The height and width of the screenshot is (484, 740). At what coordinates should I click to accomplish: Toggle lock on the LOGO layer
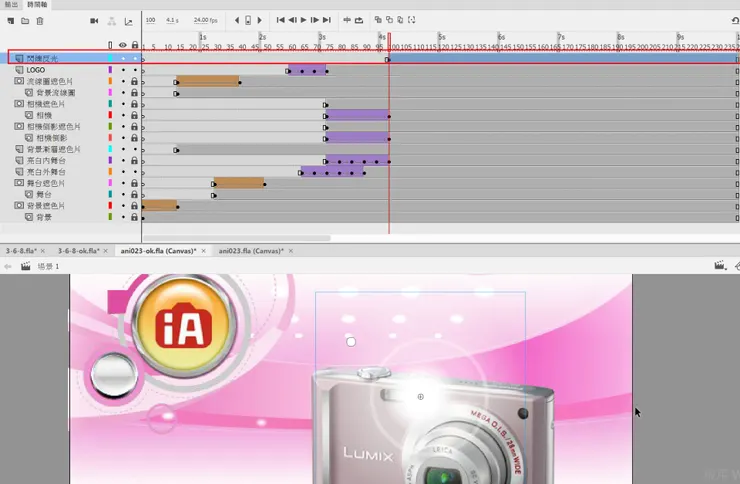coord(134,70)
